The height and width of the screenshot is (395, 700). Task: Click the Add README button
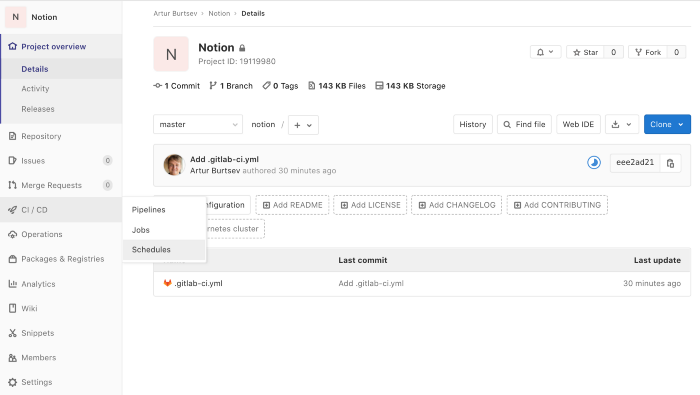point(292,205)
